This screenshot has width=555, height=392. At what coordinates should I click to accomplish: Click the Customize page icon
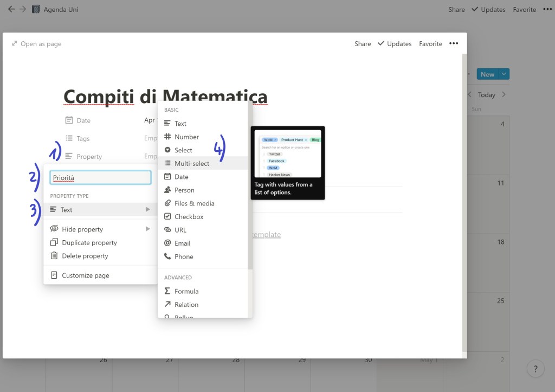tap(54, 275)
